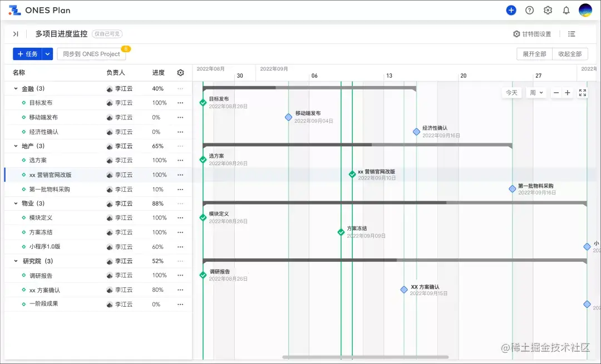
Task: Click the 同步到 ONES Project button
Action: click(91, 54)
